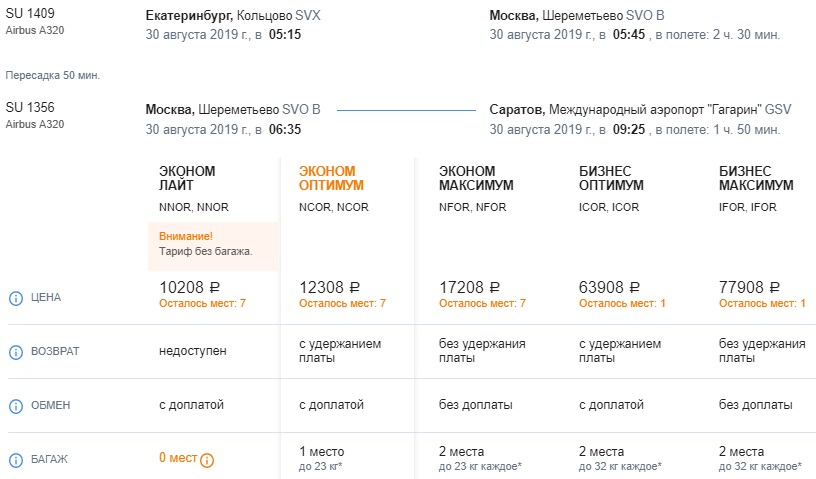Select the ЭКОНОМ ЛАЙТ fare column header

pyautogui.click(x=187, y=178)
